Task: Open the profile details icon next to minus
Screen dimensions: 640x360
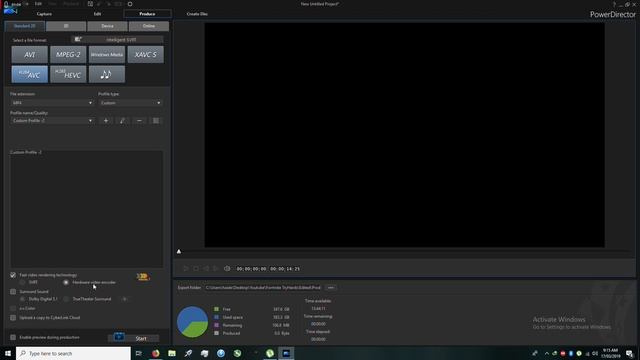Action: coord(156,121)
